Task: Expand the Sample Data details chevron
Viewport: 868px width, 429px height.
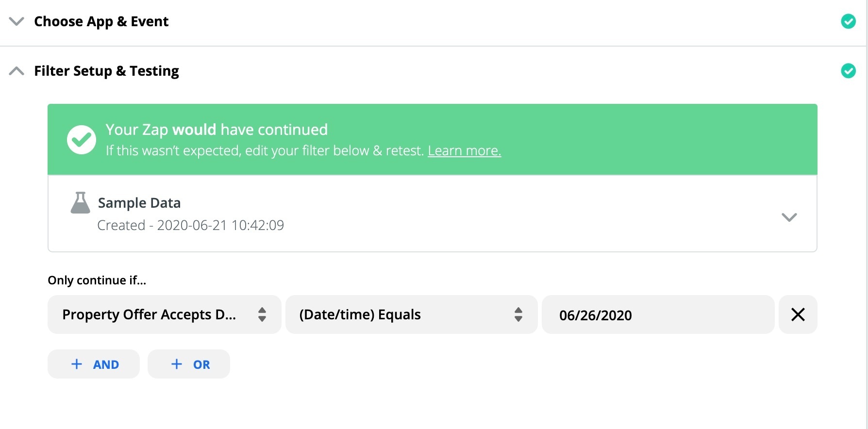Action: click(789, 217)
